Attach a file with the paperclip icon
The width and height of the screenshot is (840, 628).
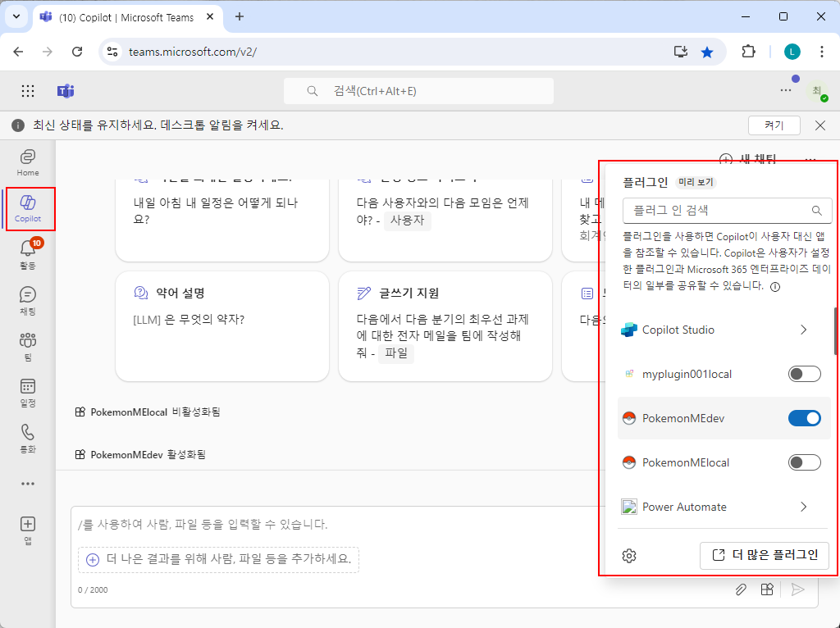click(741, 589)
